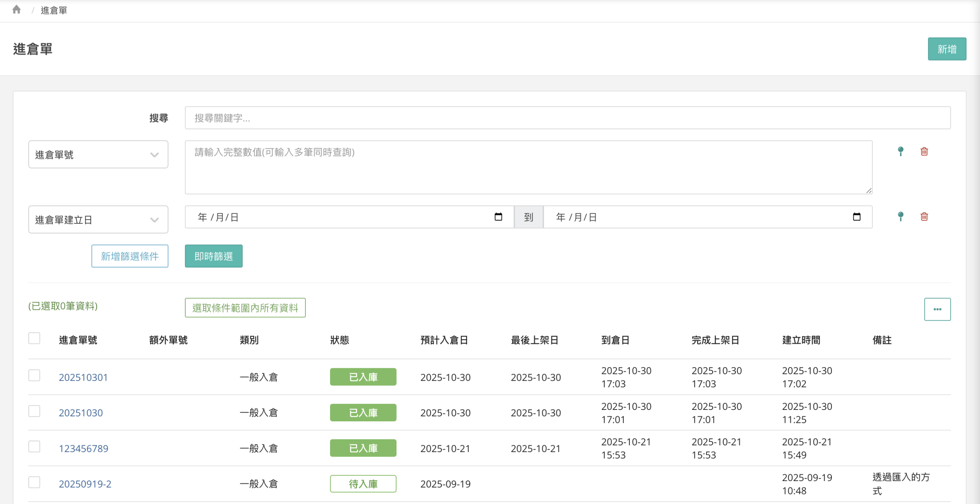Pin the 進倉單號 filter row
980x504 pixels.
(x=900, y=152)
